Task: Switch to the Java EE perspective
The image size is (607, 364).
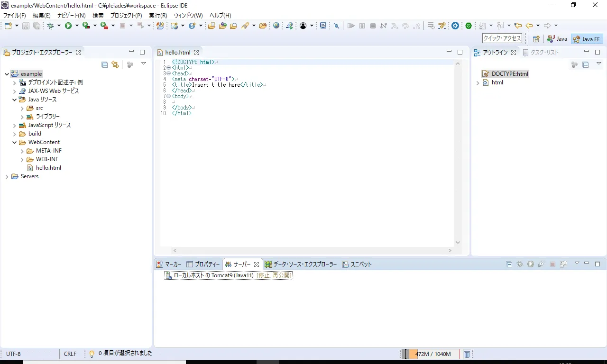Action: 587,39
